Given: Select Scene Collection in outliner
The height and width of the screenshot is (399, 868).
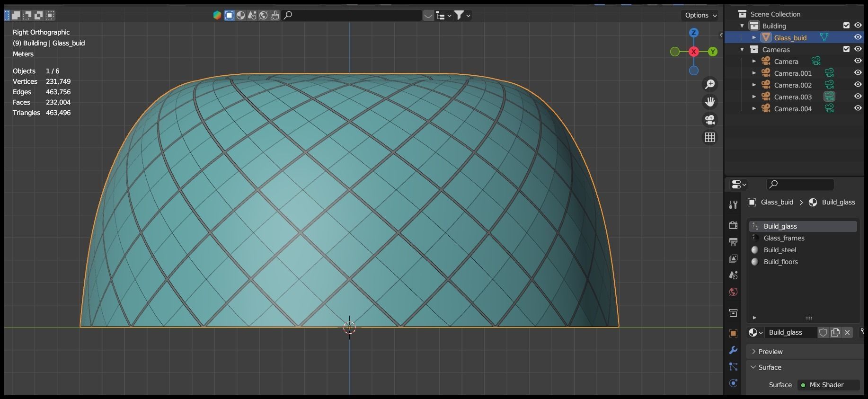Looking at the screenshot, I should click(775, 14).
